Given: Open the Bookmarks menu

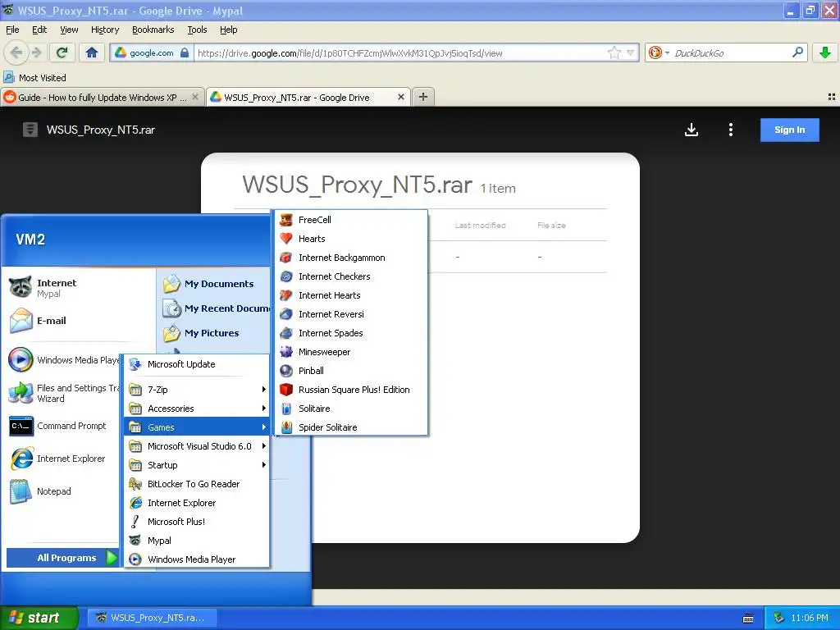Looking at the screenshot, I should pyautogui.click(x=153, y=30).
